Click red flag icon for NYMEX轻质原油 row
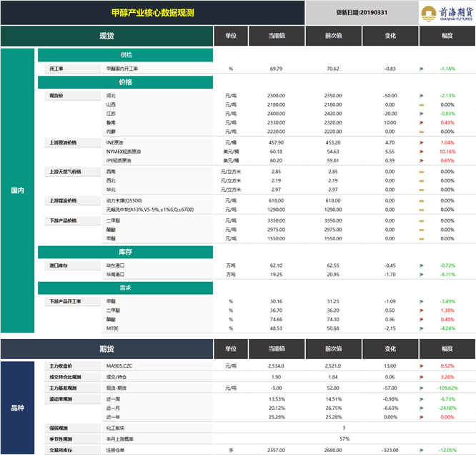Screen dimensions: 476x455 tap(422, 152)
